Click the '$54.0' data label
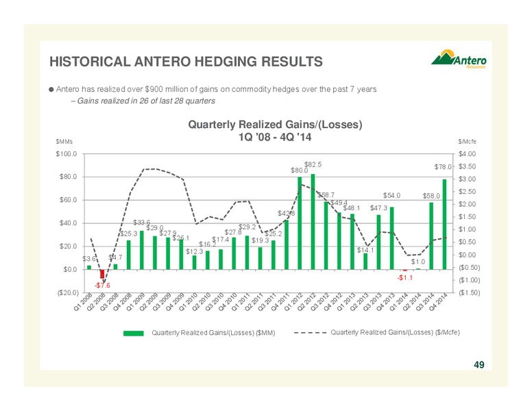 click(391, 196)
